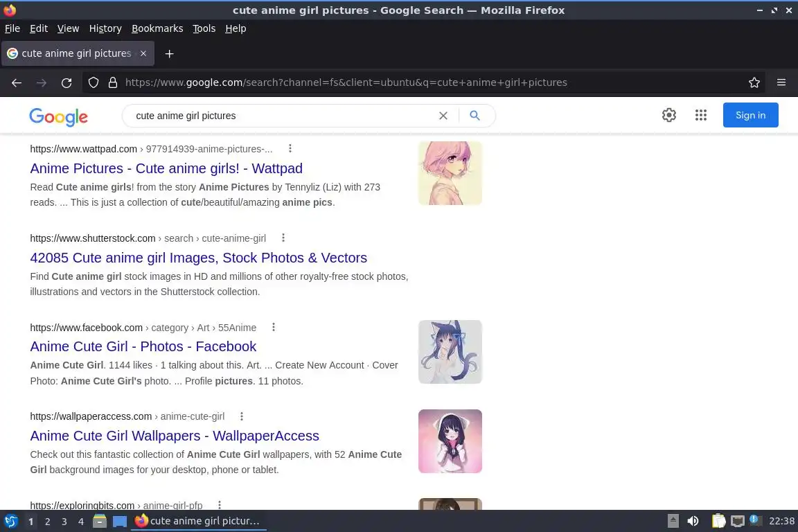Click the Sign in button

[750, 115]
